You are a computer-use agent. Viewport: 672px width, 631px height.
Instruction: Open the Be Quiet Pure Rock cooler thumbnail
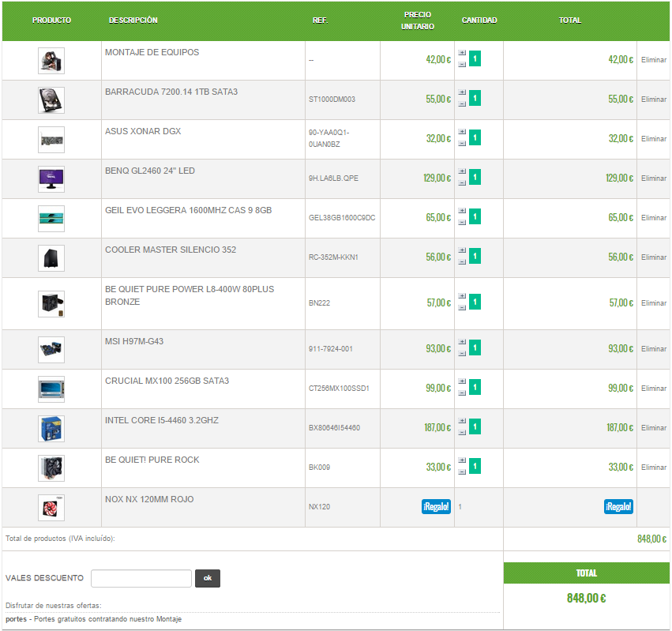click(x=51, y=468)
